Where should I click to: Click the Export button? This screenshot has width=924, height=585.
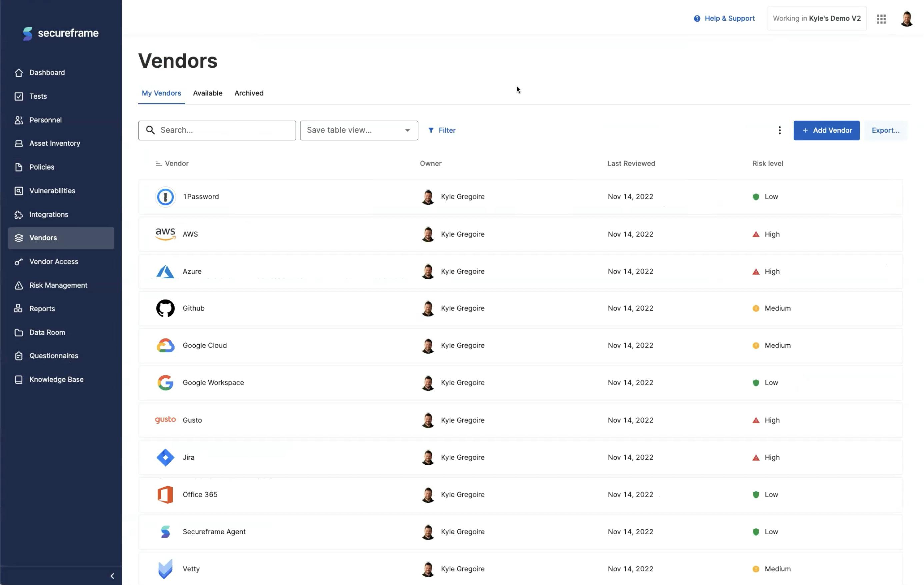click(885, 131)
